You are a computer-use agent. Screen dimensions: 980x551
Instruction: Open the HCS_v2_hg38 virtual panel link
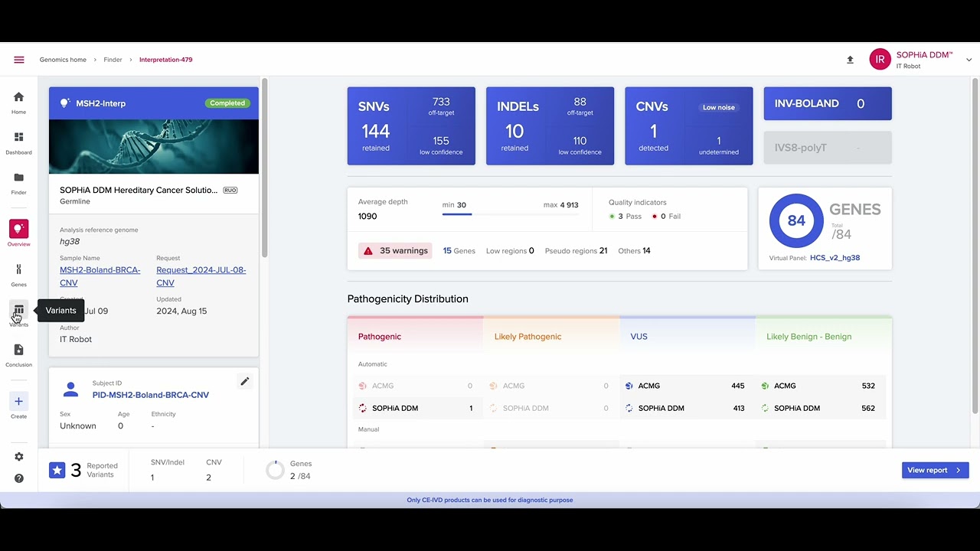835,258
